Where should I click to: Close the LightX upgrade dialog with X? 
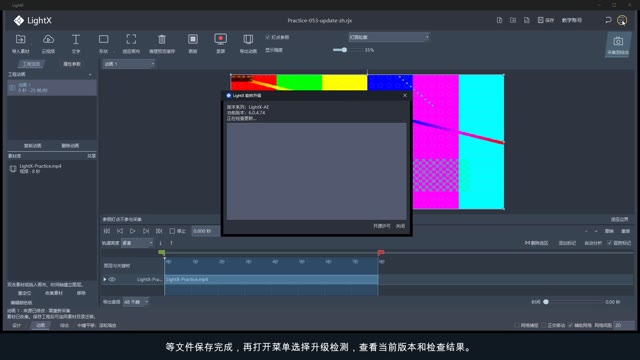point(405,96)
